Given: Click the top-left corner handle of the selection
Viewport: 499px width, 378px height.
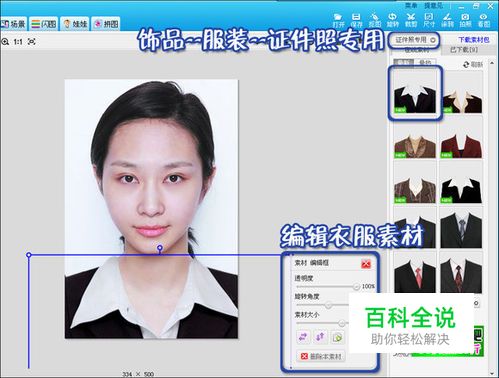Looking at the screenshot, I should point(29,255).
